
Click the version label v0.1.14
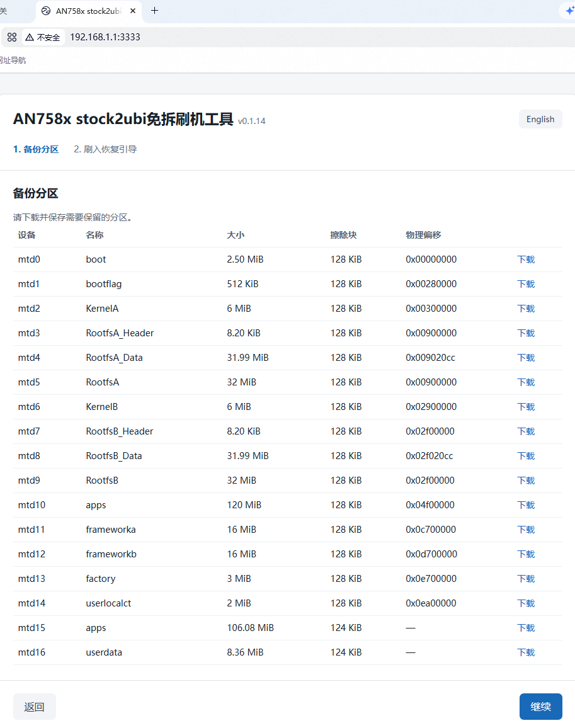[x=251, y=121]
